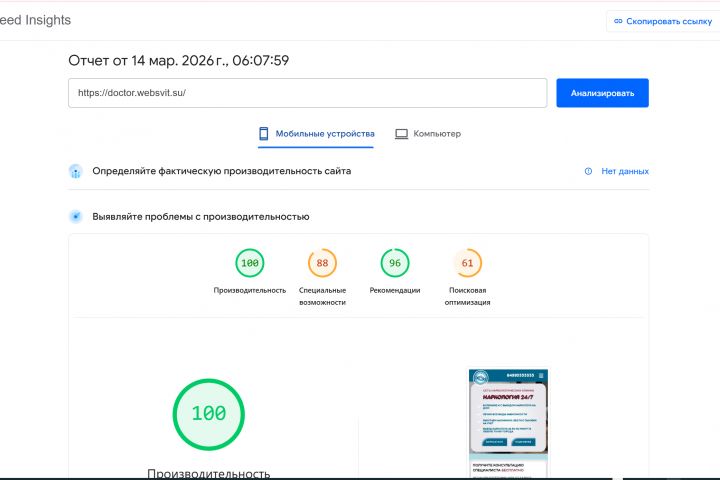Click the Нет данных link
The height and width of the screenshot is (480, 720).
coord(625,171)
